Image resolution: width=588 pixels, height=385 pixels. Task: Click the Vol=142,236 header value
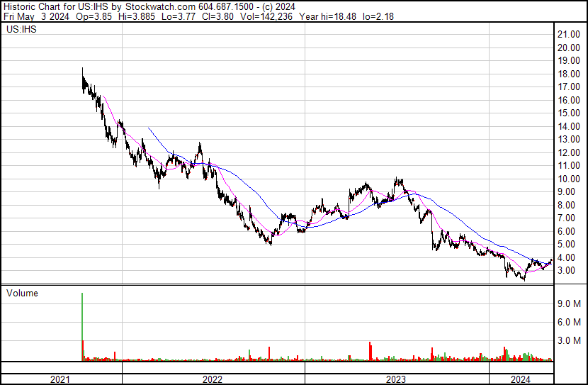pyautogui.click(x=266, y=16)
